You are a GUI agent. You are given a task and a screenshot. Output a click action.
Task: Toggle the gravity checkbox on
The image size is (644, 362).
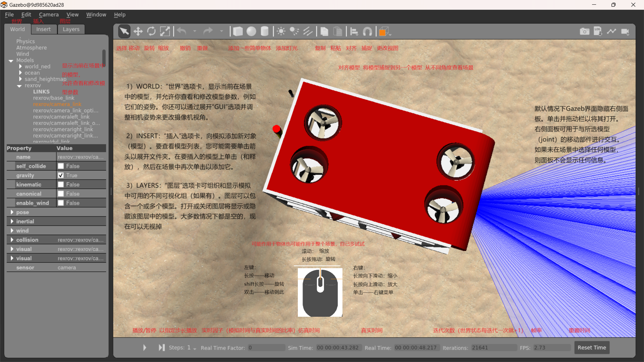tap(61, 175)
